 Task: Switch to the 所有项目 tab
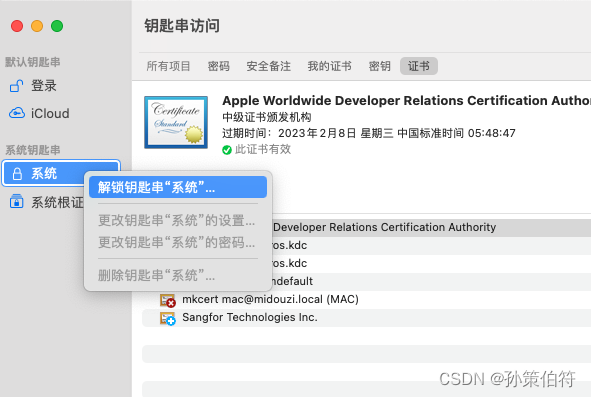coord(168,66)
